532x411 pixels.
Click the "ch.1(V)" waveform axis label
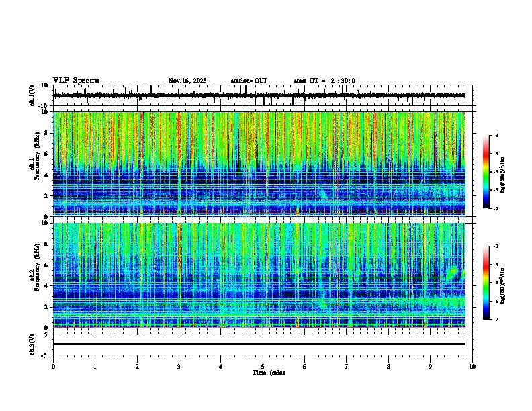point(32,95)
